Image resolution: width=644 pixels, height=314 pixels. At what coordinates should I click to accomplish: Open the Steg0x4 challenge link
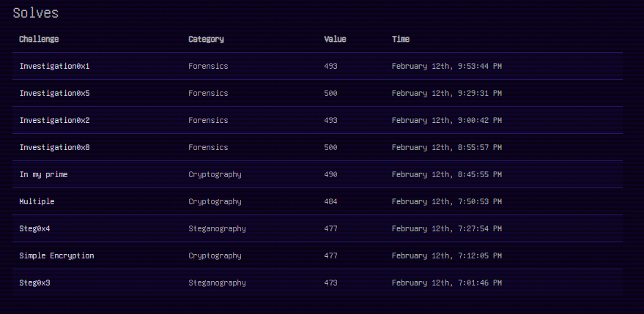tap(34, 229)
